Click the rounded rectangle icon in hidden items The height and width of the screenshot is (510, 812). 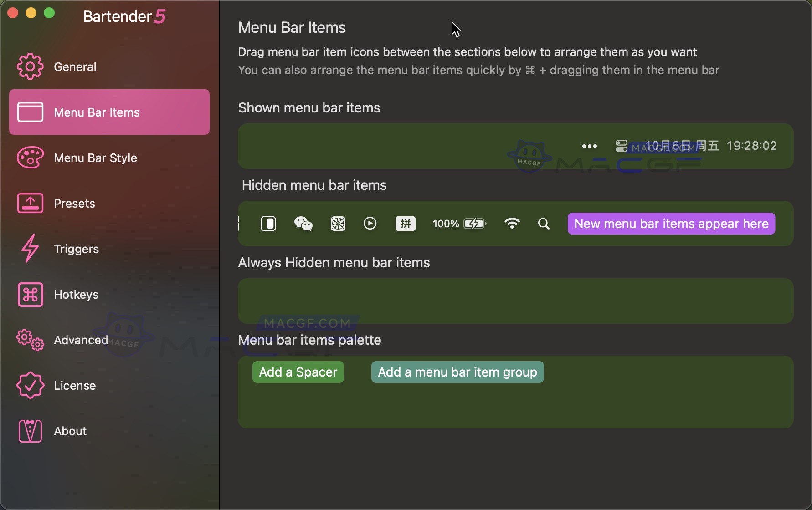tap(268, 224)
